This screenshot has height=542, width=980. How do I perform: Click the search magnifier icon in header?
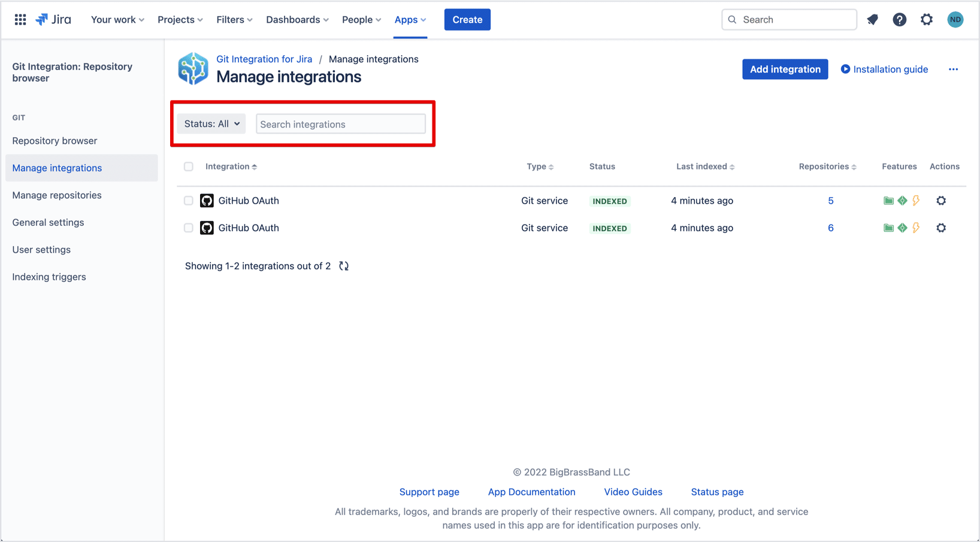point(732,20)
